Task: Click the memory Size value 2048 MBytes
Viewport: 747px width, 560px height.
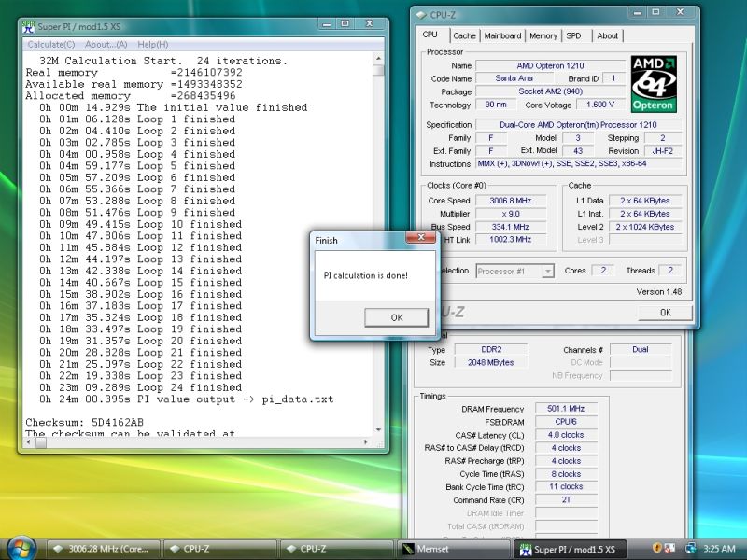Action: [491, 362]
